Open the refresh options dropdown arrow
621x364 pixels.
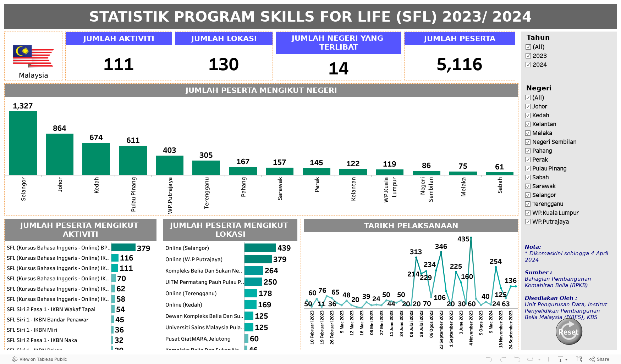(x=539, y=359)
